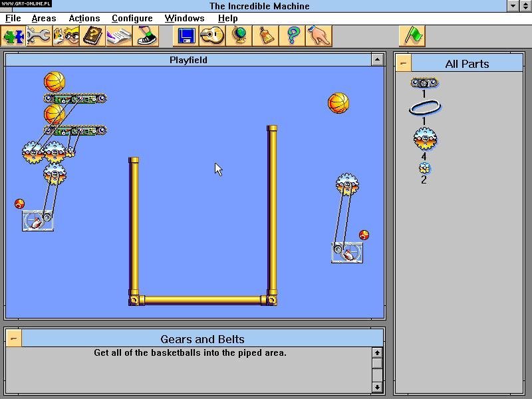Open the globe world settings icon
This screenshot has width=532, height=399.
pos(239,36)
